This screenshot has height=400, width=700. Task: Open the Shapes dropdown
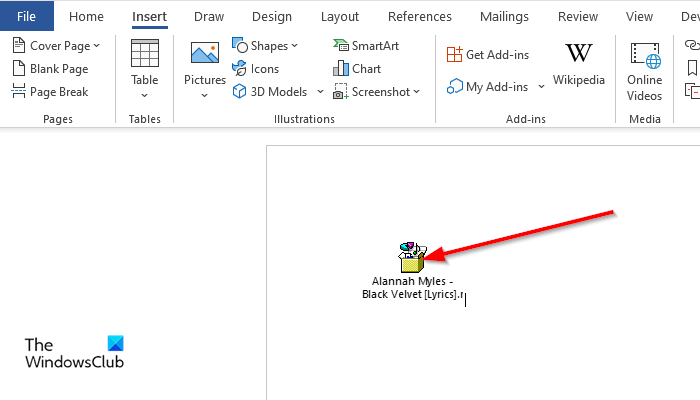coord(265,46)
